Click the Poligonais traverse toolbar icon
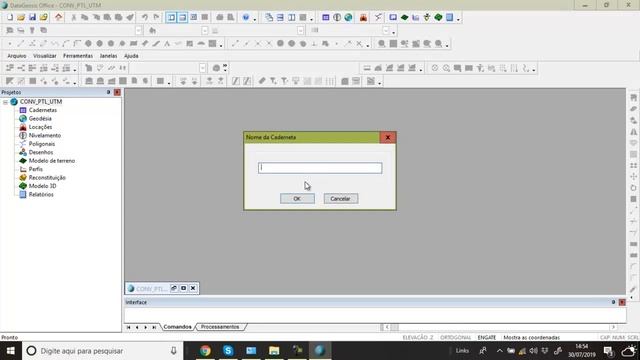640x360 pixels. pos(378,17)
